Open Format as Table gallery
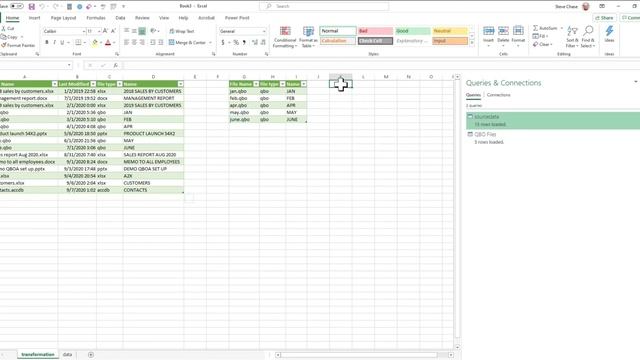Image resolution: width=640 pixels, height=360 pixels. (308, 37)
